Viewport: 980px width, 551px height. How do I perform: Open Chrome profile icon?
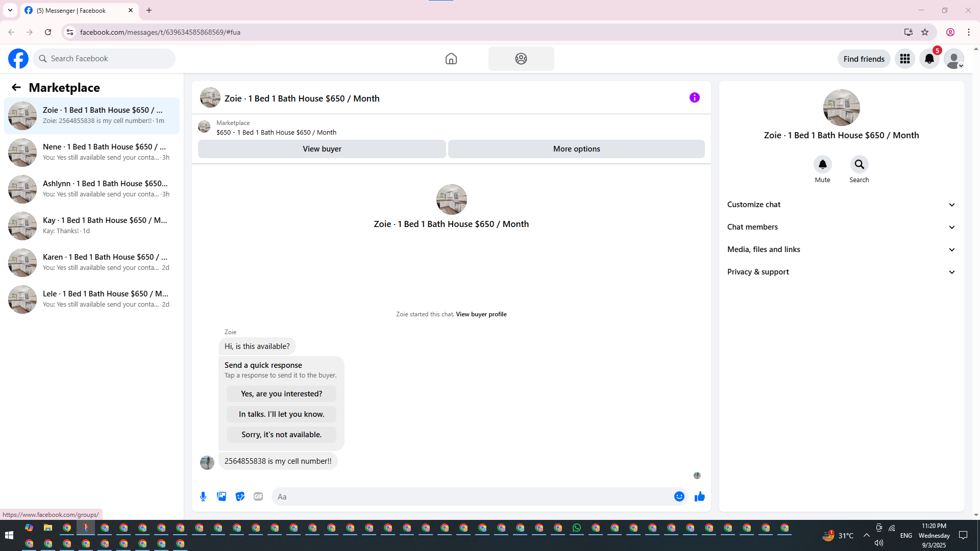tap(950, 32)
